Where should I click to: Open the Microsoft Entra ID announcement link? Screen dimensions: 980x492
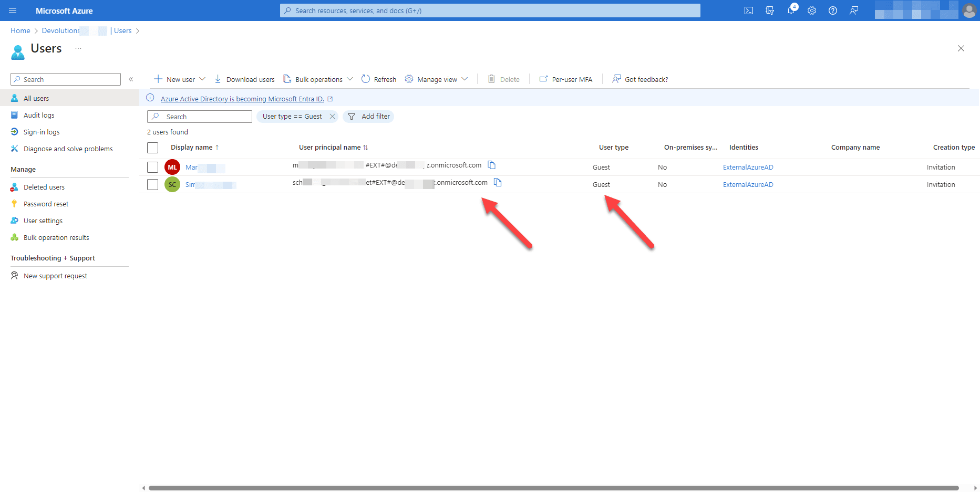coord(242,99)
